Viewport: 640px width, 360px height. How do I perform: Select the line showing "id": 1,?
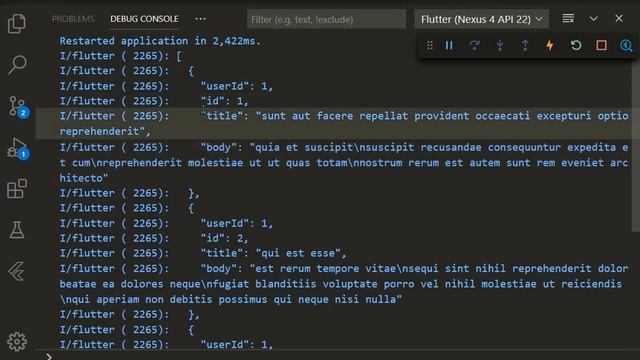154,101
